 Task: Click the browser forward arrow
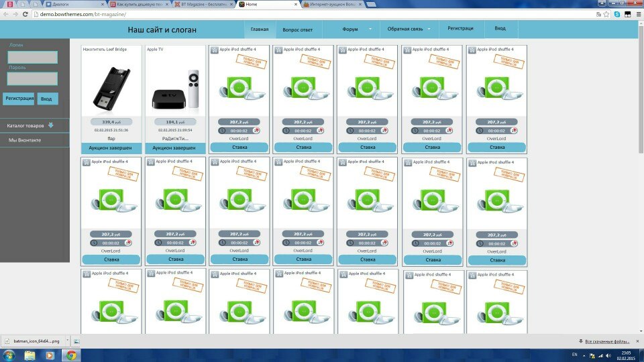click(x=15, y=14)
